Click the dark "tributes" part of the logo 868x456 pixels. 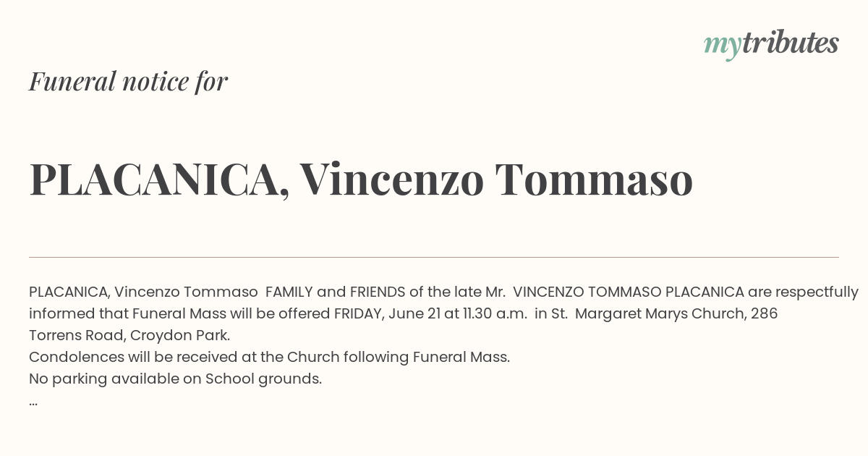790,43
